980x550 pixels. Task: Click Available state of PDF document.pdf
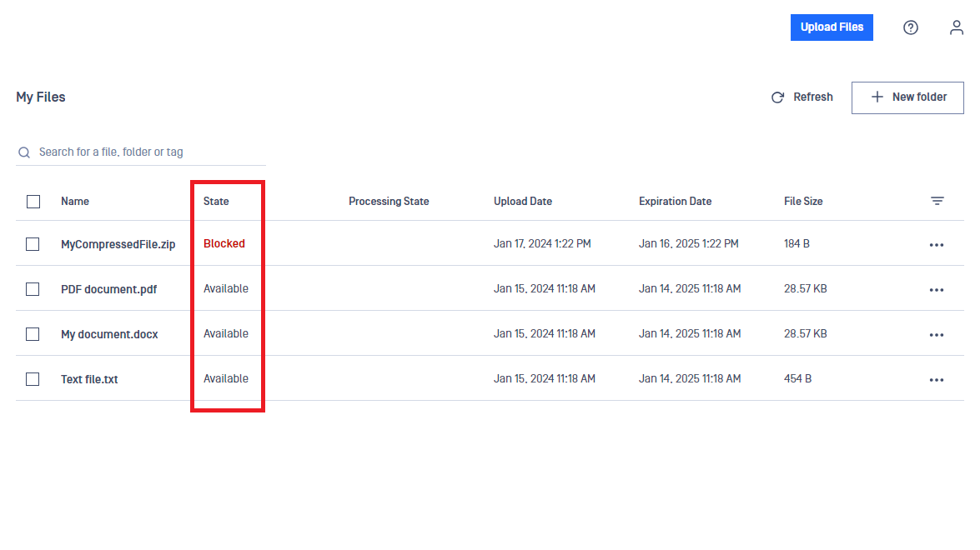[226, 288]
